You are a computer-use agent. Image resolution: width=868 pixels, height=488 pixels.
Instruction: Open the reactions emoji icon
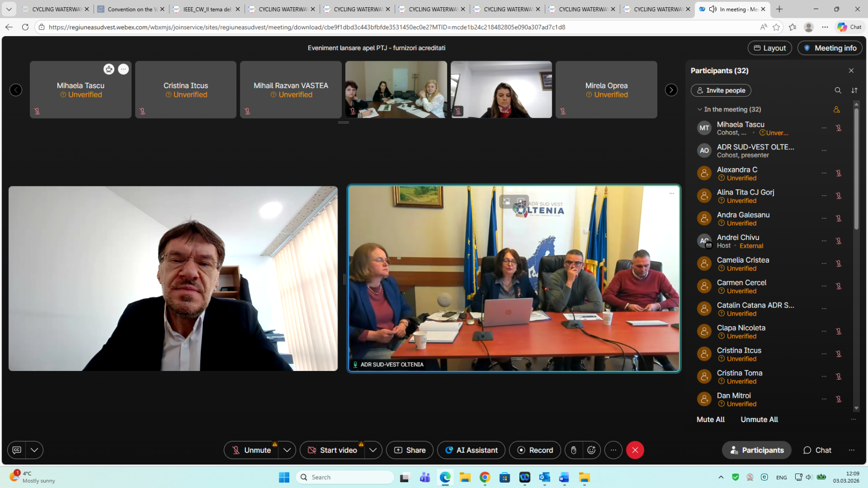click(591, 450)
